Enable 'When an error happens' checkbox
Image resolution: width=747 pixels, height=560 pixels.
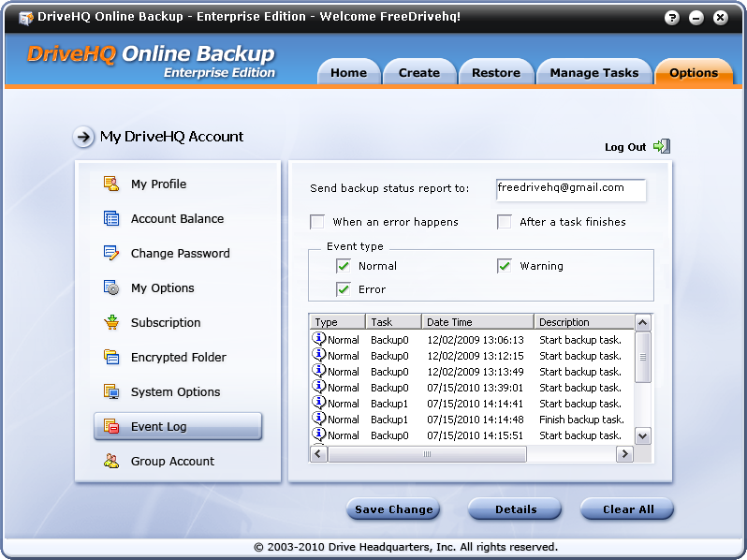(x=317, y=222)
